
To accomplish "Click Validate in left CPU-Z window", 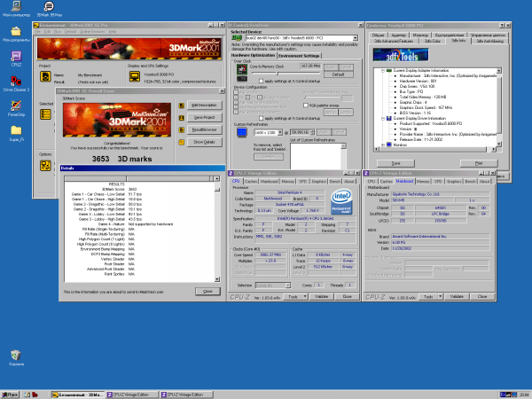I will click(321, 296).
